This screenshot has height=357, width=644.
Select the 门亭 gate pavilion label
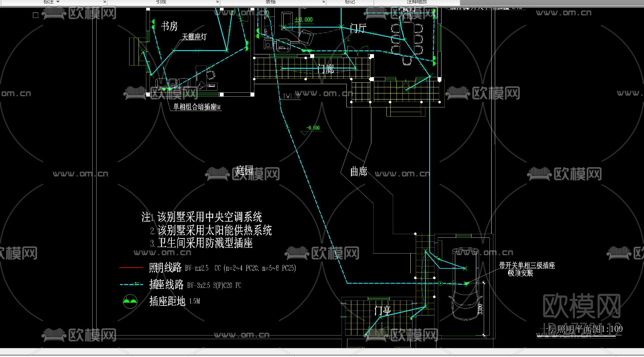[x=383, y=310]
